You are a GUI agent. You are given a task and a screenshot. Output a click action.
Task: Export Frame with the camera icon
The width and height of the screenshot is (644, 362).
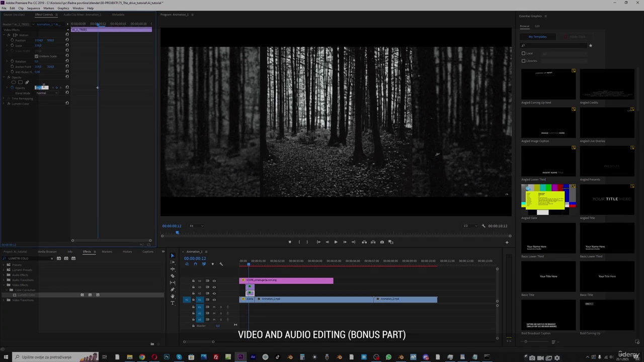382,242
